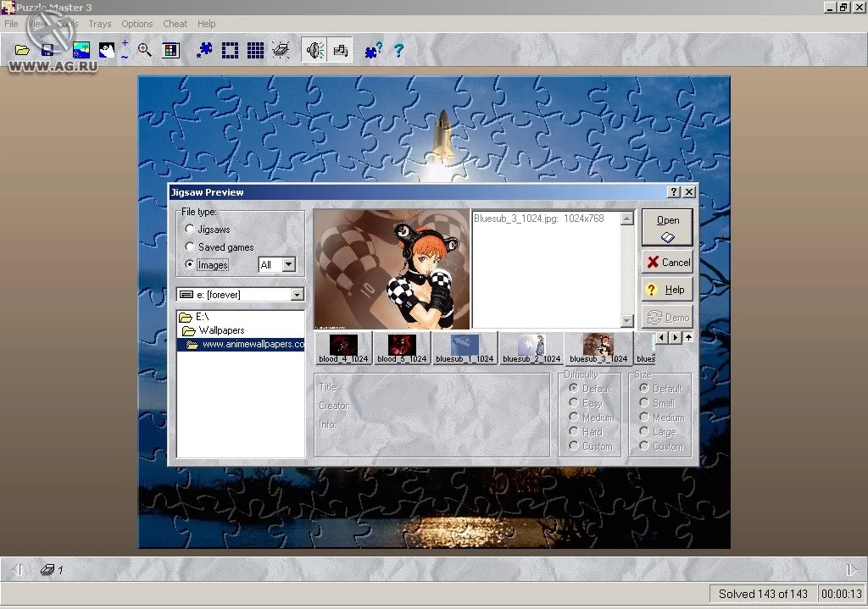Screen dimensions: 868x609
Task: Toggle the music notes toolbar icon
Action: tap(340, 50)
